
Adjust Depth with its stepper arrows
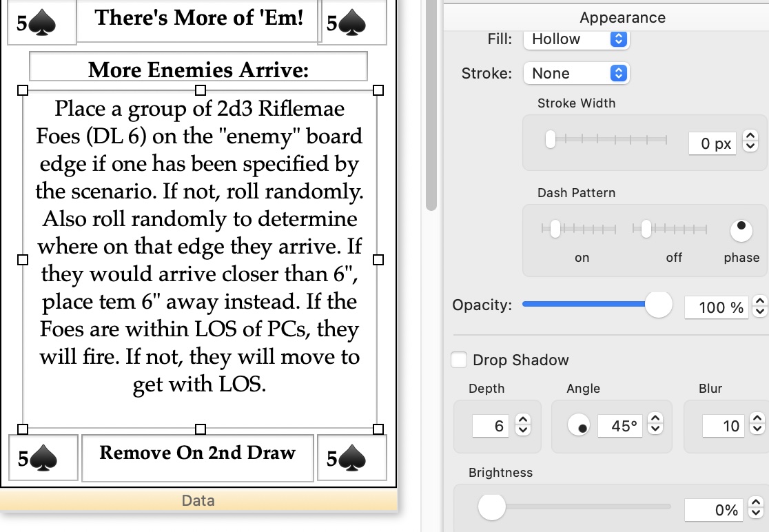[x=523, y=425]
